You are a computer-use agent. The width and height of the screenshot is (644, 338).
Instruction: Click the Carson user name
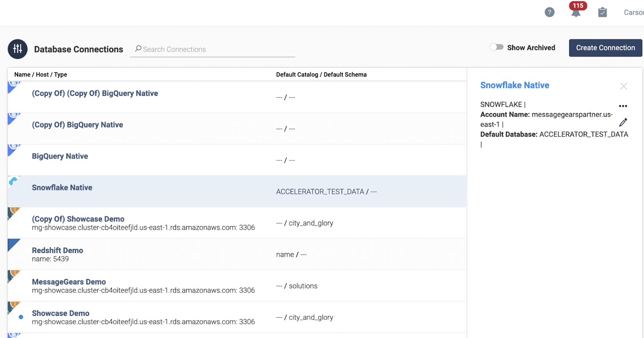tap(634, 12)
